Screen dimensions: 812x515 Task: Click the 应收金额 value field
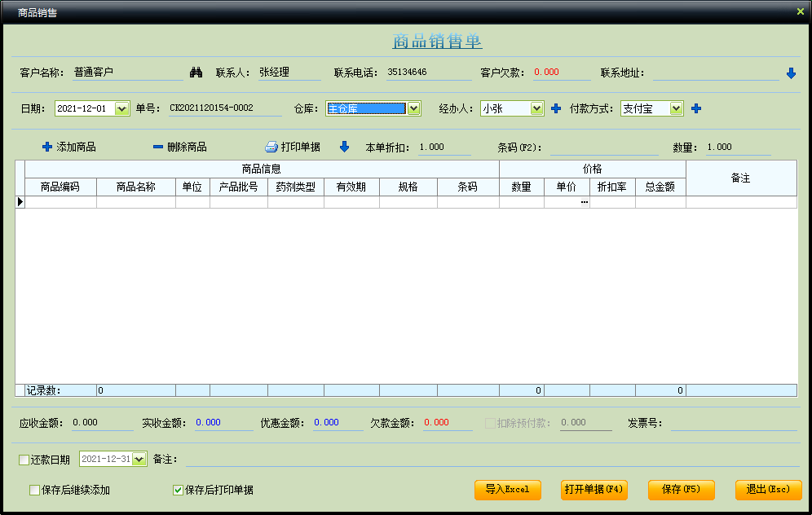coord(103,423)
